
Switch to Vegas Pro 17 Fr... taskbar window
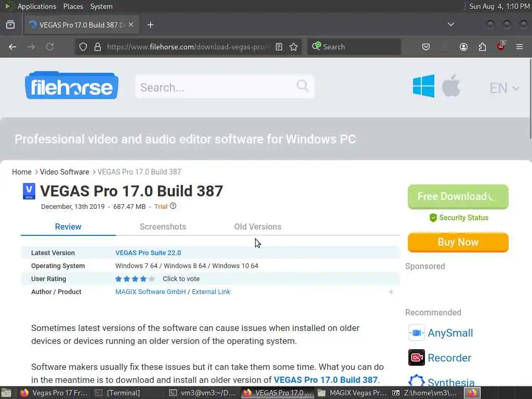[54, 393]
